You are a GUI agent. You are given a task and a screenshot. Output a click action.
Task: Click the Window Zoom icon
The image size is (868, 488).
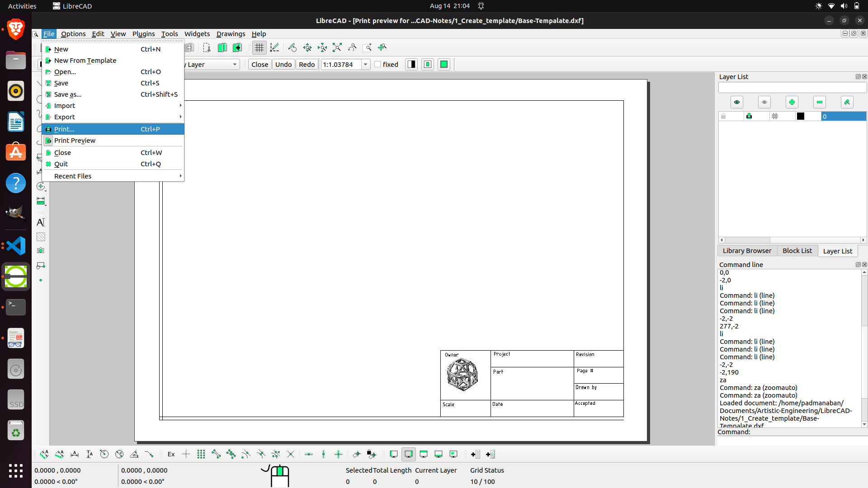367,47
